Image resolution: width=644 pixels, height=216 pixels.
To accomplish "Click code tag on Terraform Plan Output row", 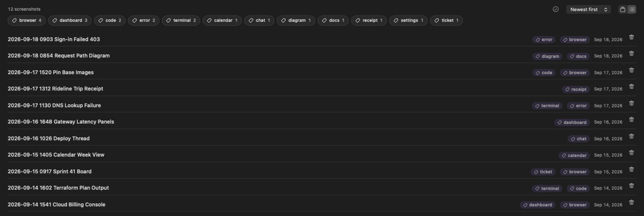I will click(x=578, y=188).
